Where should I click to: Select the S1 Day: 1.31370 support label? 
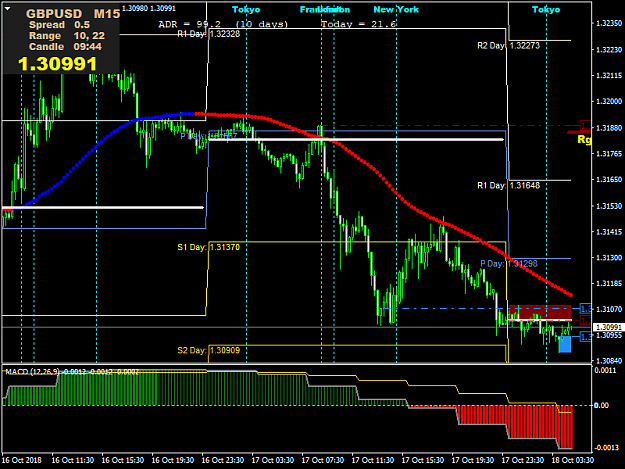(208, 247)
